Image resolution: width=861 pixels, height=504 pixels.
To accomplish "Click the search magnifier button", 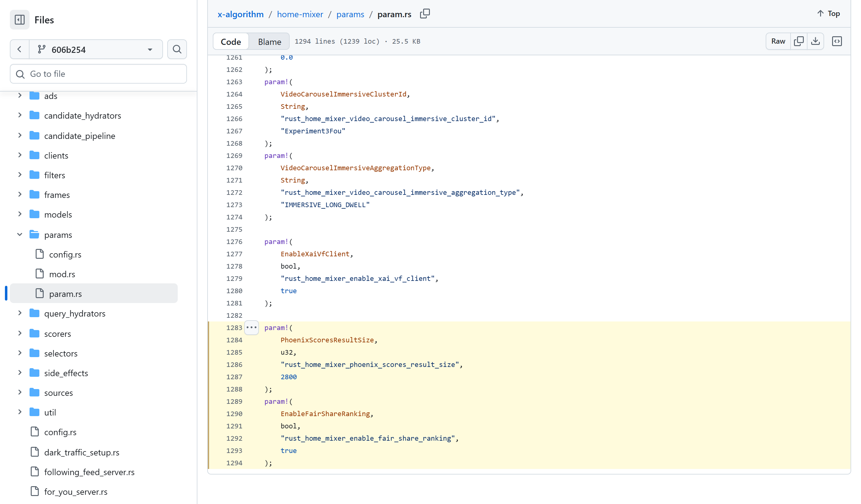I will [x=177, y=49].
